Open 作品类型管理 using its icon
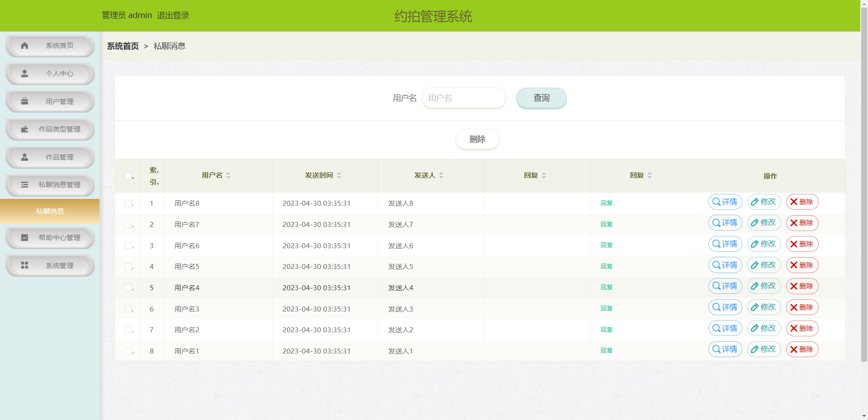 click(25, 129)
